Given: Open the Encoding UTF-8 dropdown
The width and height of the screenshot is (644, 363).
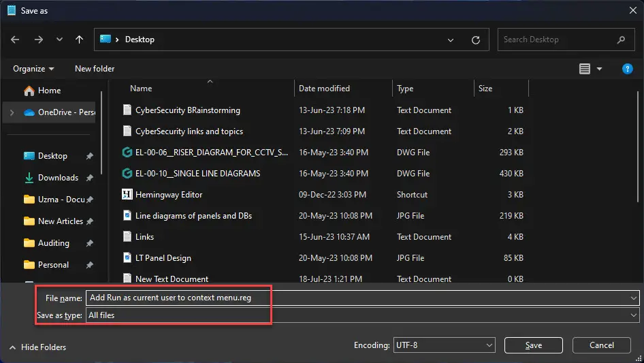Looking at the screenshot, I should coord(444,345).
